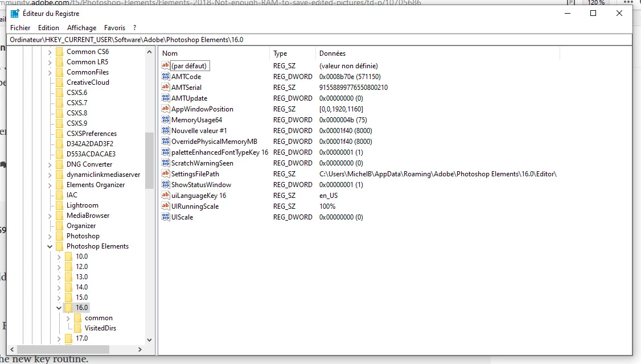Screen dimensions: 641x364
Task: Click the Données column header
Action: pyautogui.click(x=437, y=53)
